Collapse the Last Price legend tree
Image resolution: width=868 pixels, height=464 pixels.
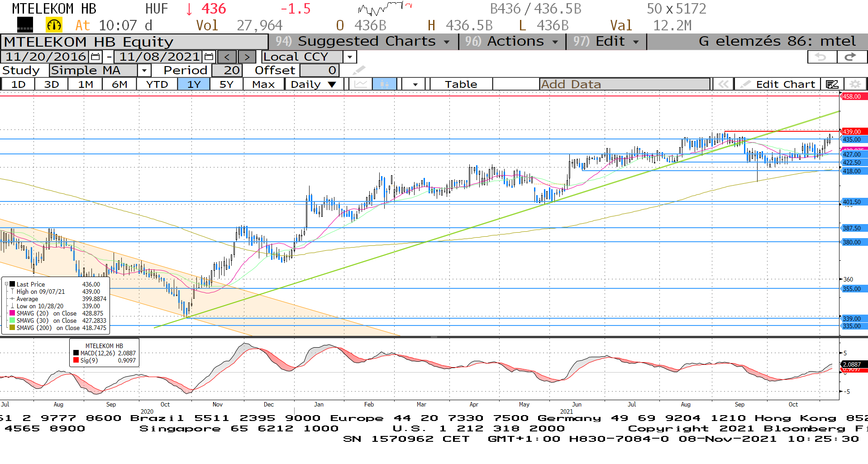tap(6, 284)
